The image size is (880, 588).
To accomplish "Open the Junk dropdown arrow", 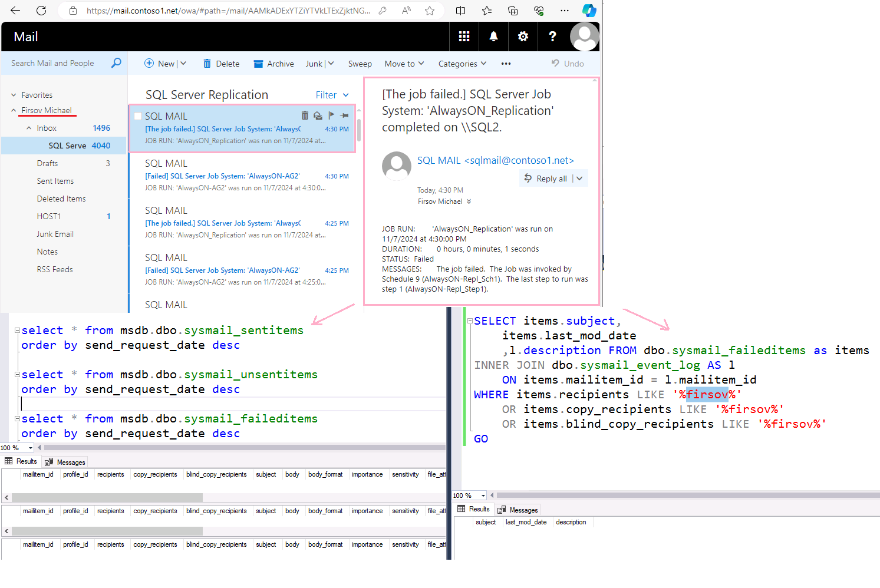I will (x=331, y=64).
